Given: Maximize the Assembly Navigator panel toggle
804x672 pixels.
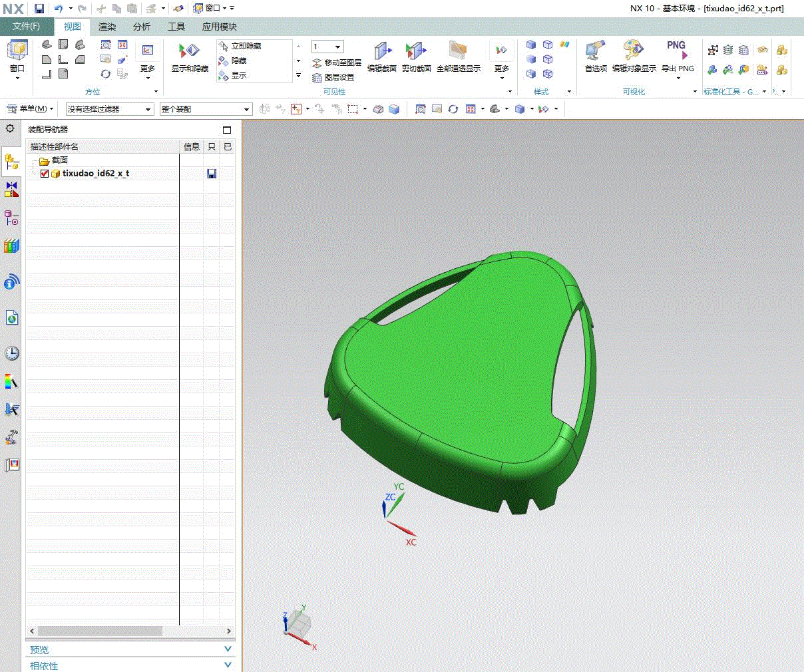Looking at the screenshot, I should point(227,130).
